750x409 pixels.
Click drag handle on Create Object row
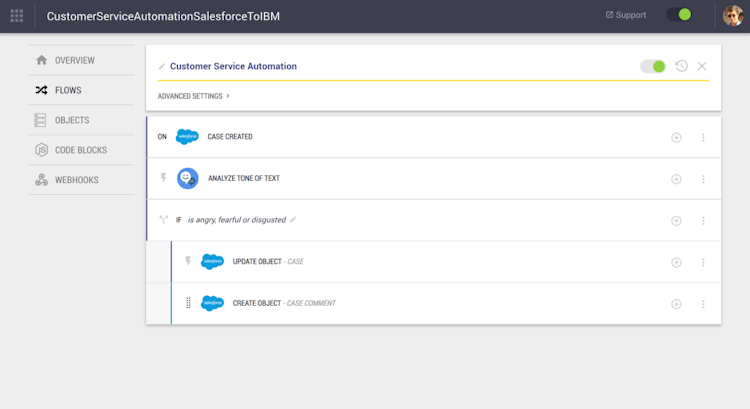188,303
